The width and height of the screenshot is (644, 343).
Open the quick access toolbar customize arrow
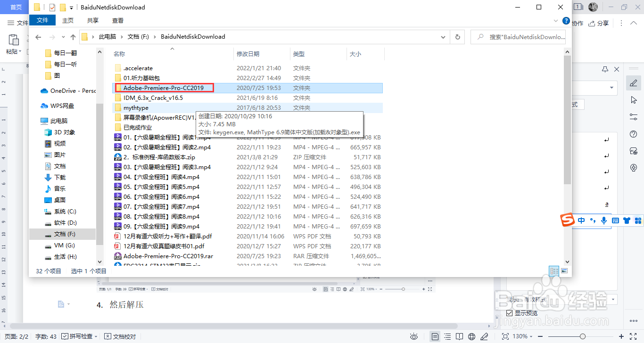[x=71, y=8]
